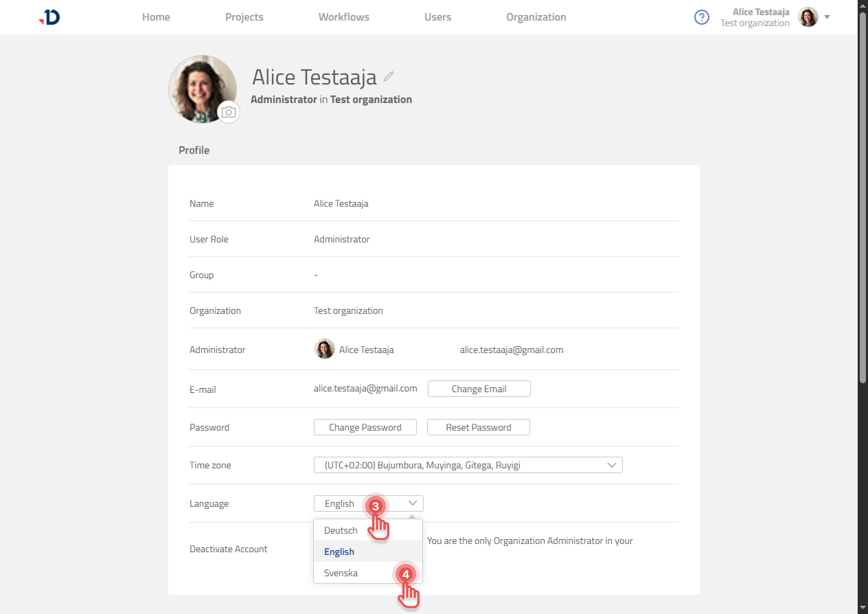
Task: Navigate to the Users page
Action: [437, 17]
